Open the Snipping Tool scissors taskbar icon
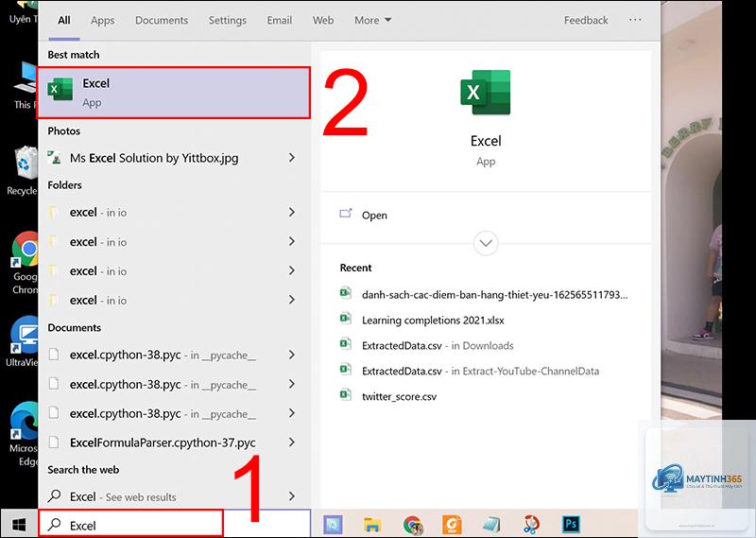Image resolution: width=756 pixels, height=538 pixels. 531,525
